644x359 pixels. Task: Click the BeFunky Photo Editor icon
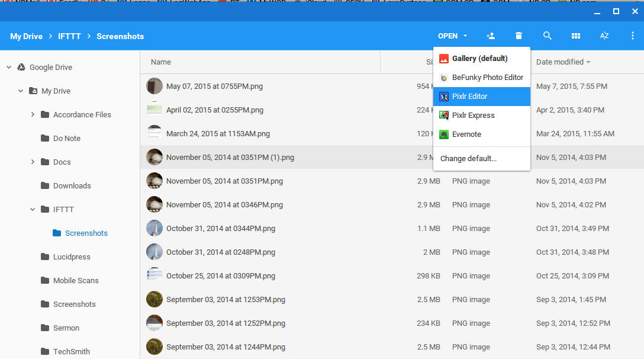pyautogui.click(x=444, y=78)
